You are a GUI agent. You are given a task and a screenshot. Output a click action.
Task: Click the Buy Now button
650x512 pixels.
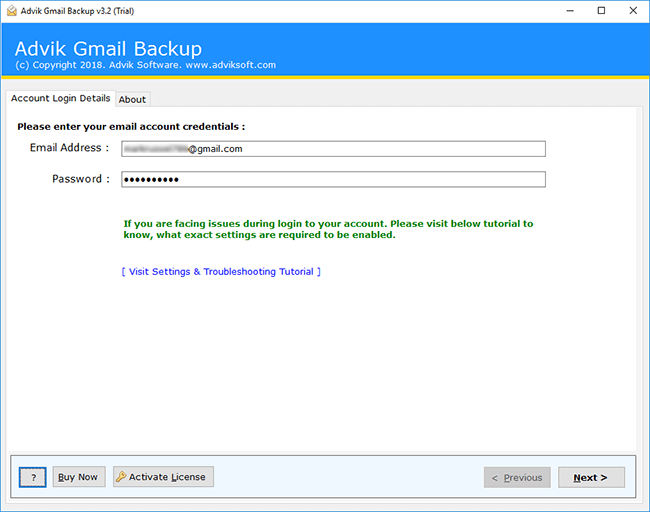tap(79, 477)
